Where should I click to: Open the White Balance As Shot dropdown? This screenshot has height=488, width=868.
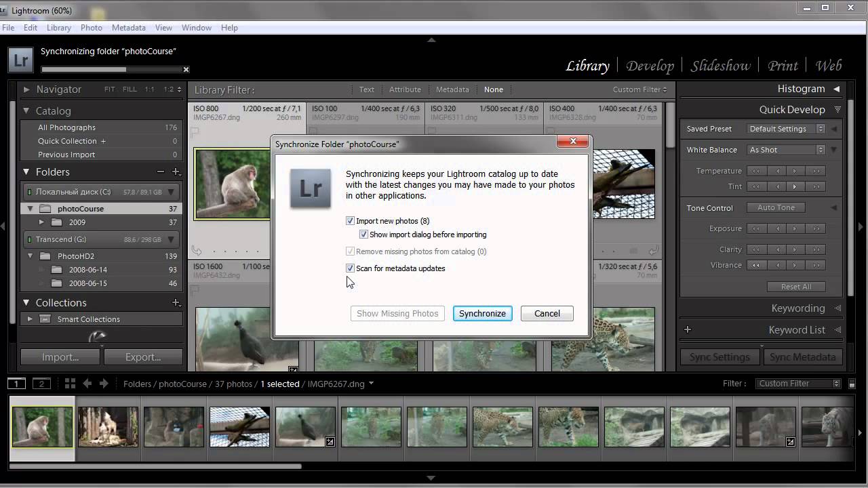coord(786,150)
